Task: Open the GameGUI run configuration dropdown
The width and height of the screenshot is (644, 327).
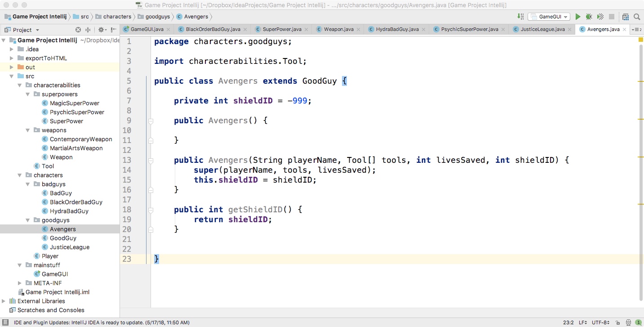Action: (x=548, y=17)
